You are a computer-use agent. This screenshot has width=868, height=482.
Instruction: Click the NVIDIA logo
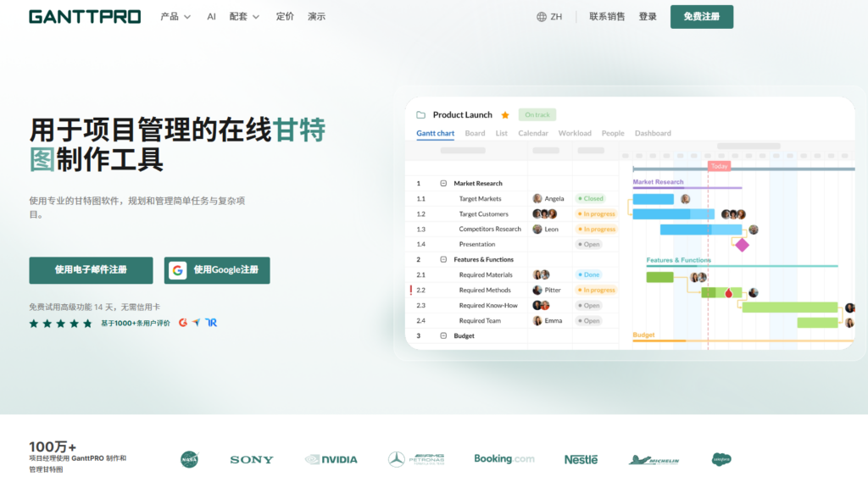coord(331,459)
